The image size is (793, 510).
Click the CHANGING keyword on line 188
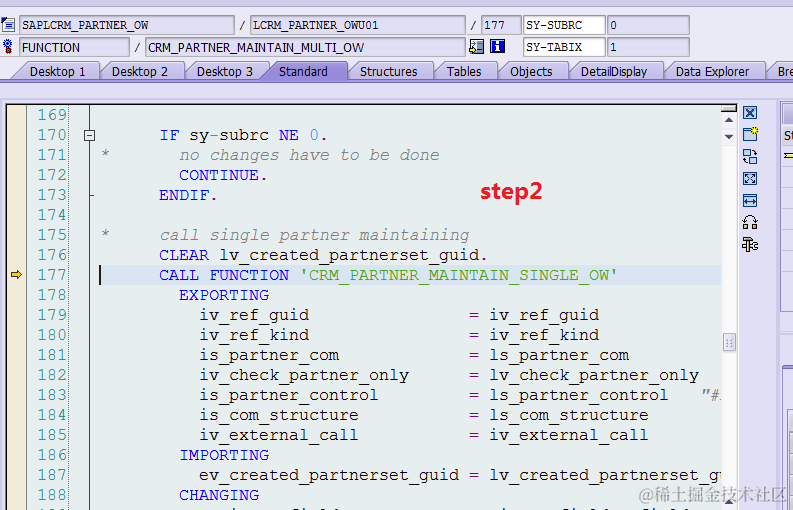click(219, 495)
